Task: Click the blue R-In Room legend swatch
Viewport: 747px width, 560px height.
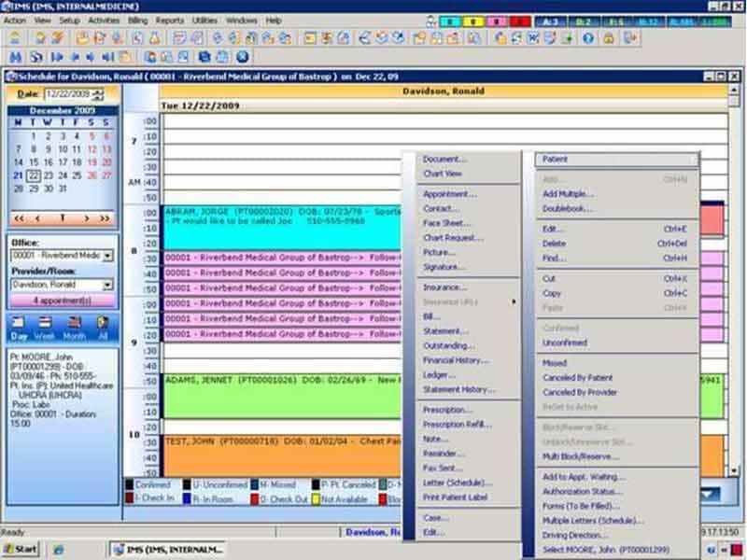Action: (x=188, y=499)
